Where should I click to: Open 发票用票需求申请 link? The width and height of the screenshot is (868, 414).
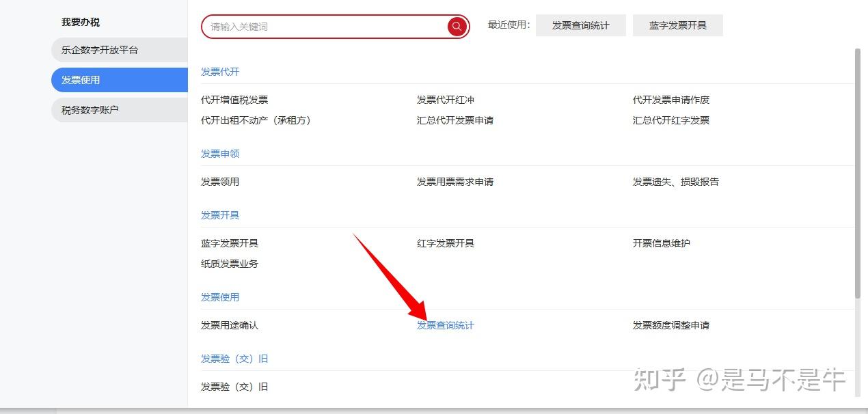pos(455,182)
